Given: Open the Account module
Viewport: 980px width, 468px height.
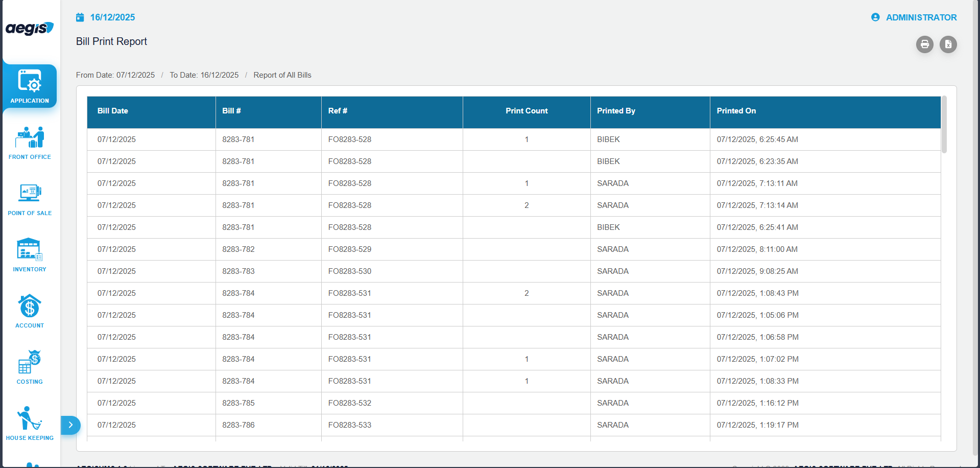Looking at the screenshot, I should click(x=30, y=311).
